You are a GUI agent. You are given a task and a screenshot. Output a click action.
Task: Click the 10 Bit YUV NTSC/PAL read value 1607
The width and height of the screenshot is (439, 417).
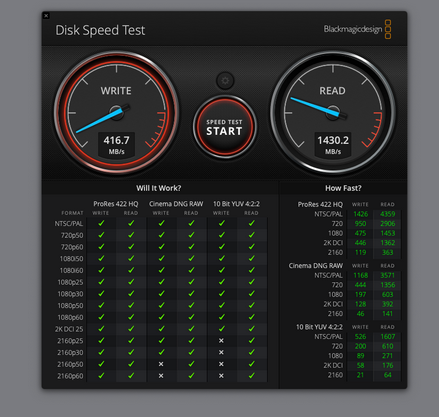coord(387,337)
